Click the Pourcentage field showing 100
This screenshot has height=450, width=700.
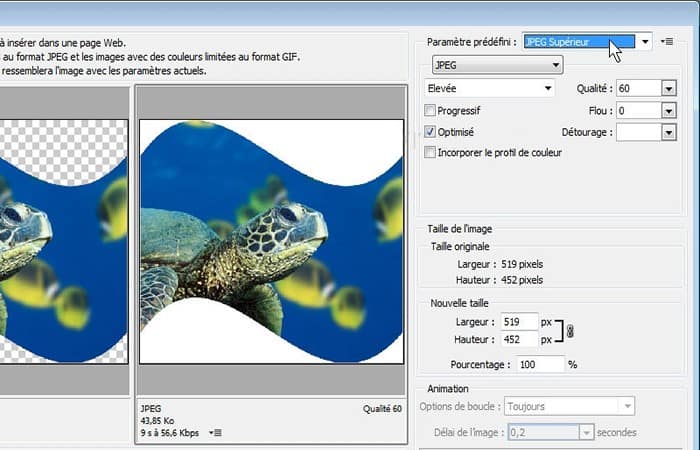[x=540, y=364]
